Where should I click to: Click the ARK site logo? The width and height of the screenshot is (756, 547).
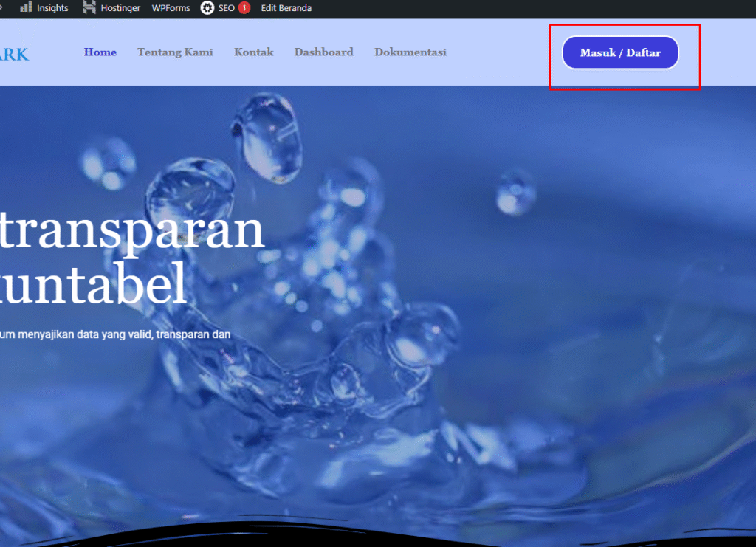(14, 54)
